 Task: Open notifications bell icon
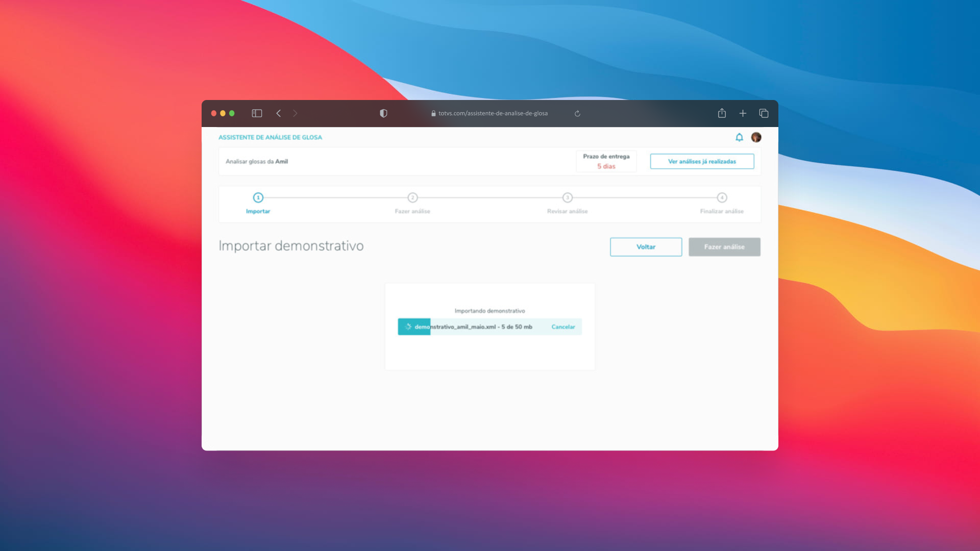tap(739, 137)
